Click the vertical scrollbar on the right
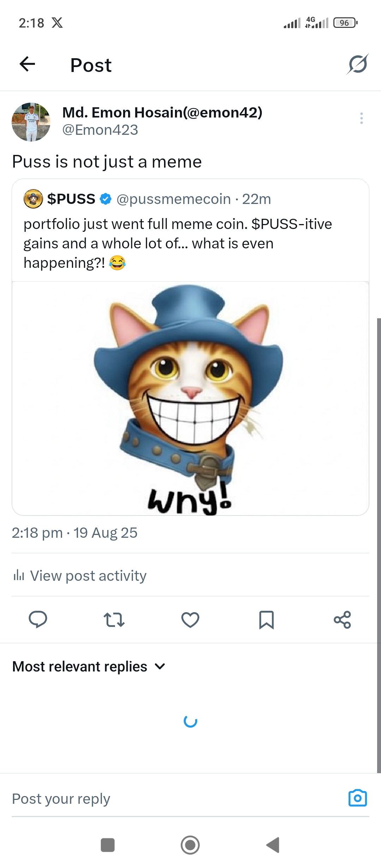 [x=379, y=545]
